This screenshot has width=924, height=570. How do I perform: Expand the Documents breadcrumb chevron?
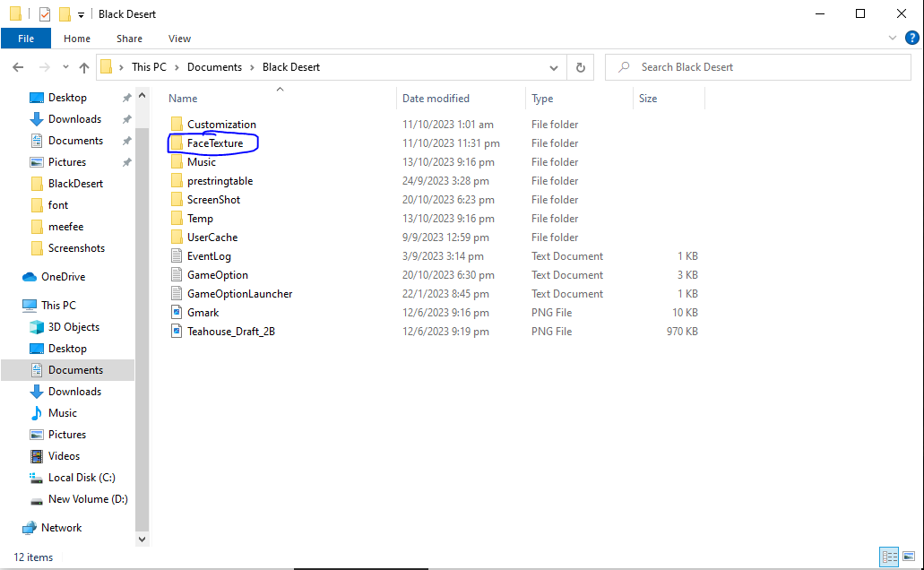pos(252,67)
